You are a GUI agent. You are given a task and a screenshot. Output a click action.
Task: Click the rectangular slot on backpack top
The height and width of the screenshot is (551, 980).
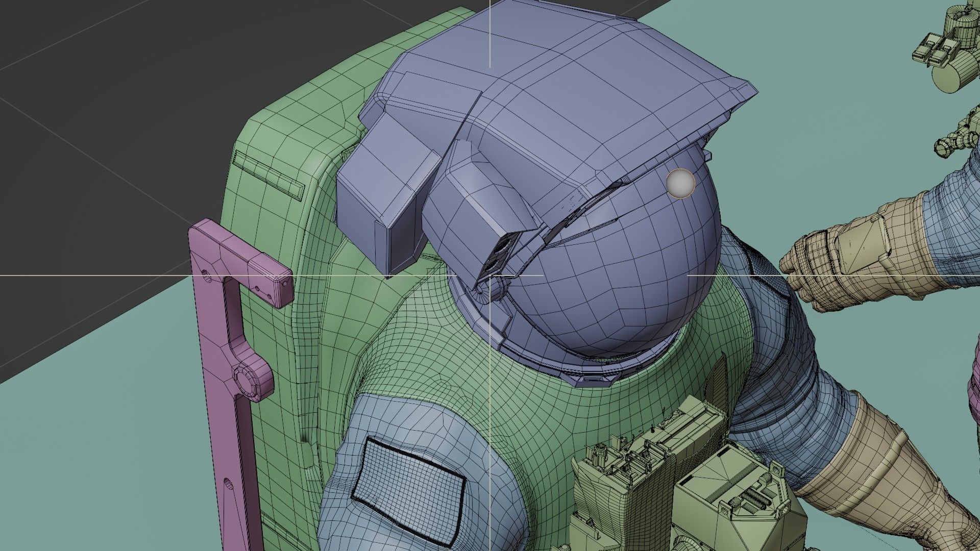268,175
